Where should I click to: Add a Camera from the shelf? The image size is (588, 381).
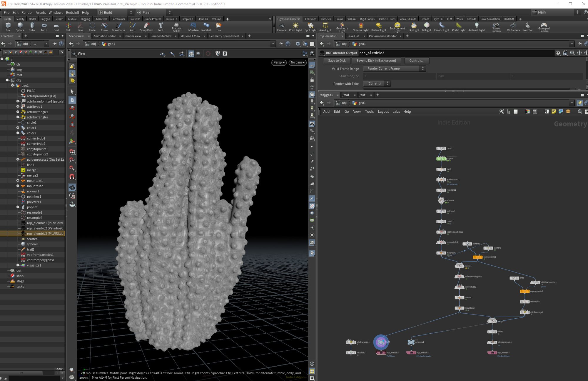(281, 27)
